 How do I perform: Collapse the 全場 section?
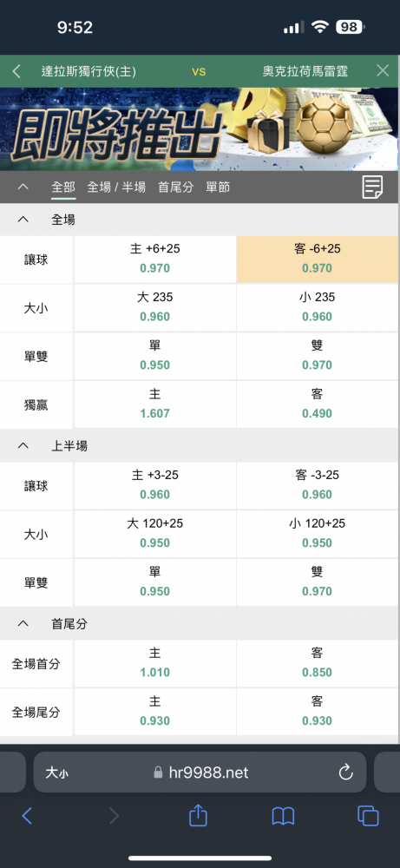click(x=23, y=220)
